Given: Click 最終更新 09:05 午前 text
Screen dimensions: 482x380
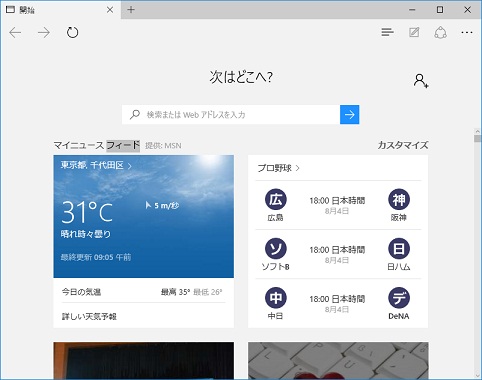Looking at the screenshot, I should (96, 257).
